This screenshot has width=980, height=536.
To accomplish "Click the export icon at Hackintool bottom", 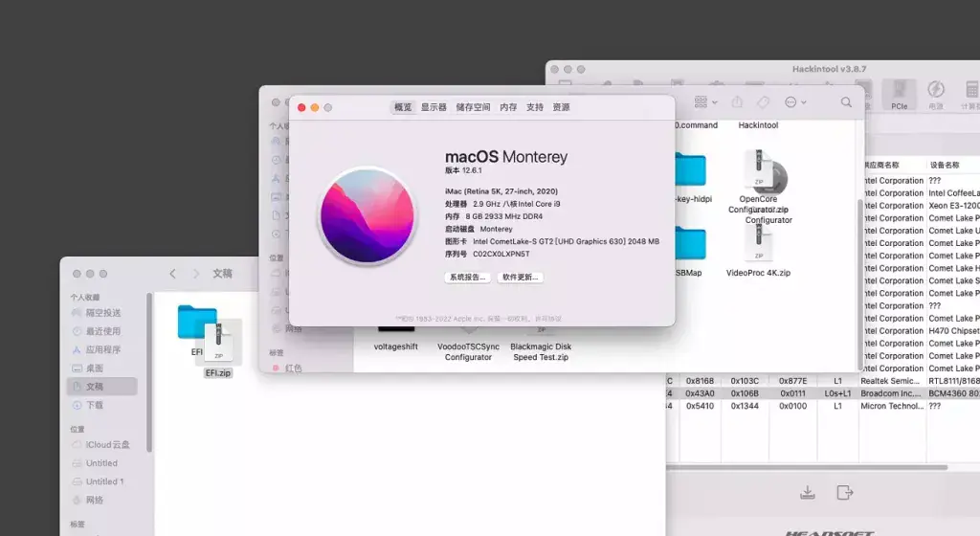I will [844, 492].
